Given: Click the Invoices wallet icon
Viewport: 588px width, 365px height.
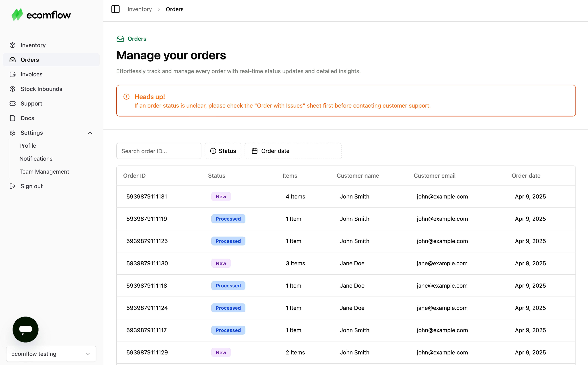Looking at the screenshot, I should coord(13,74).
